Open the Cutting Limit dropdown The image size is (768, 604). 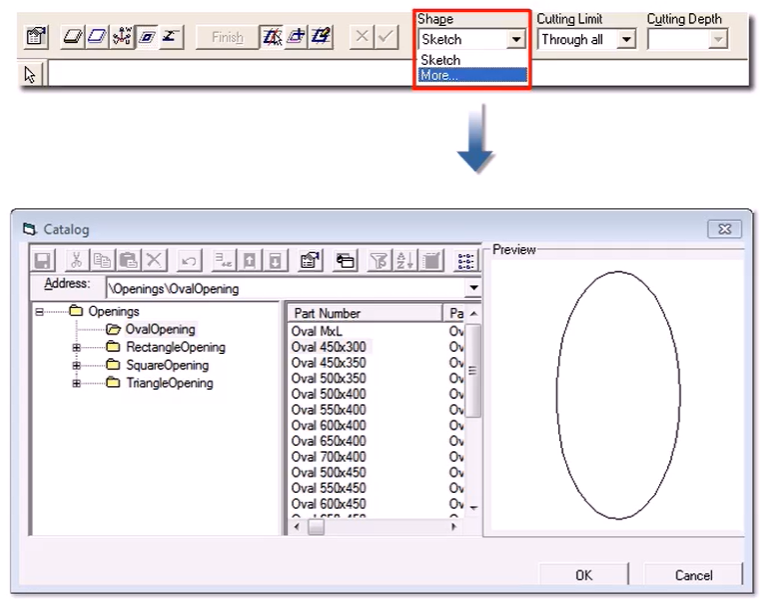[626, 40]
